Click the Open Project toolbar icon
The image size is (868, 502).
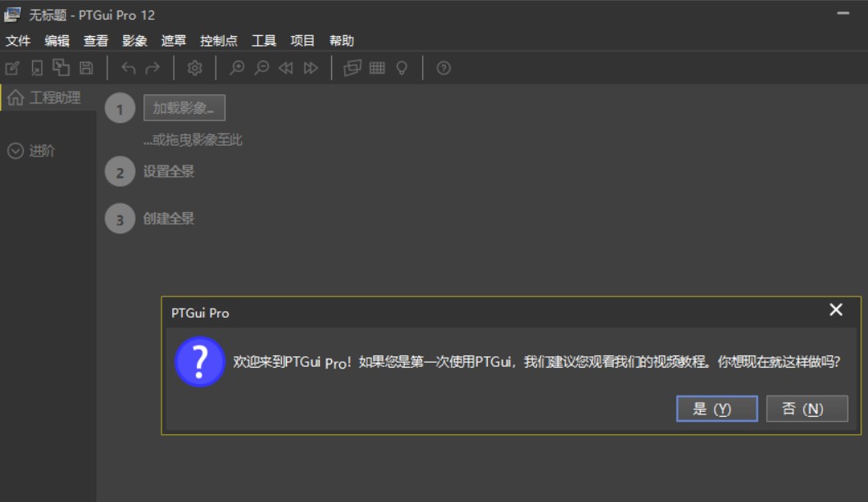[x=37, y=68]
